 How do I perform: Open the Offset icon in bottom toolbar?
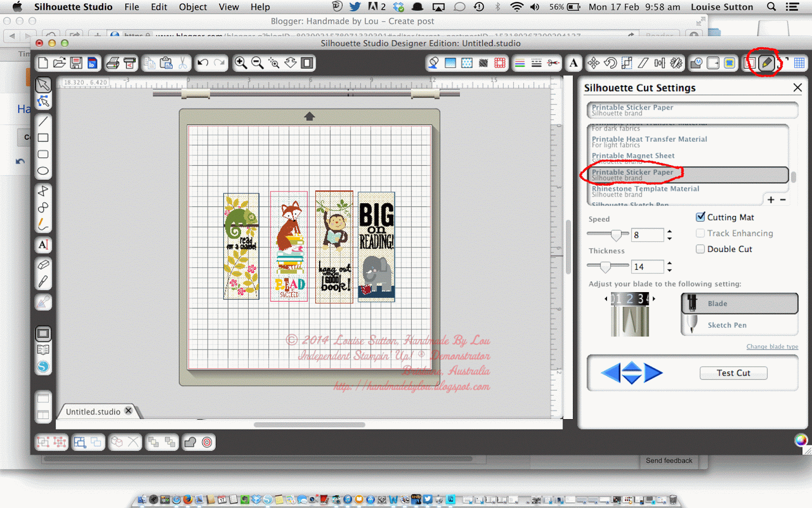(x=207, y=442)
